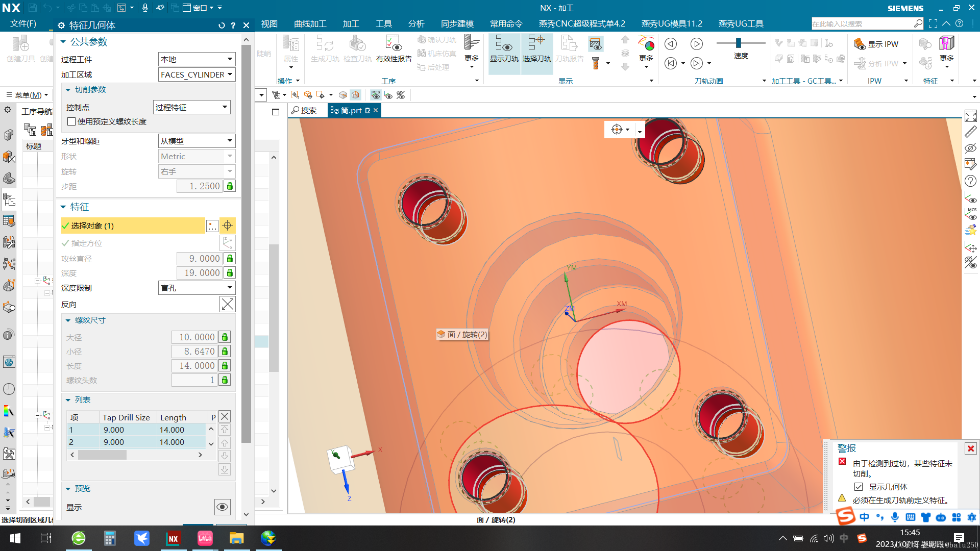
Task: Click the Windows Start button
Action: pyautogui.click(x=15, y=538)
